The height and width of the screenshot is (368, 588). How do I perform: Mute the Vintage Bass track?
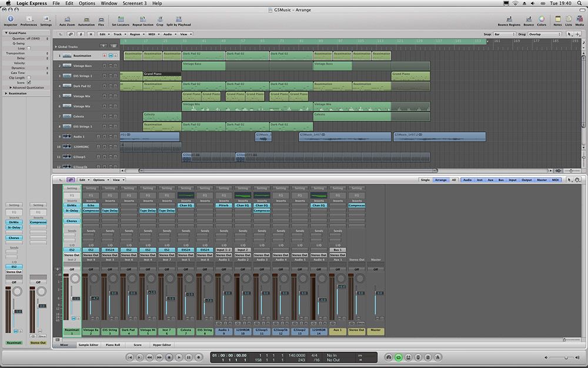pyautogui.click(x=111, y=66)
